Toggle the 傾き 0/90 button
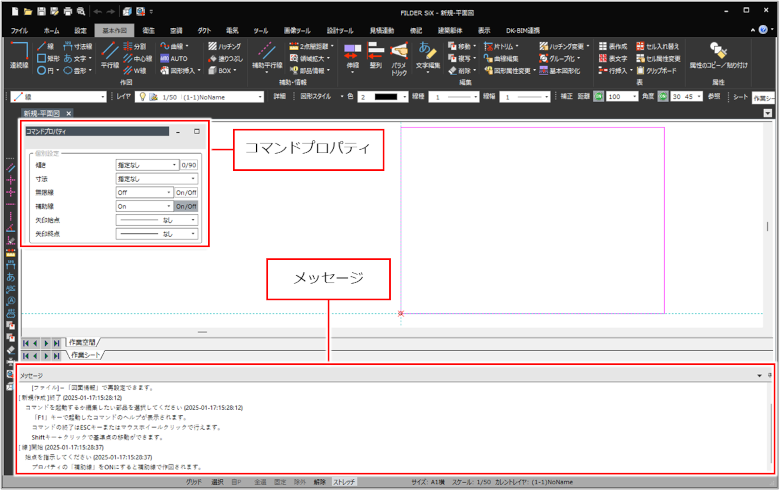 click(x=188, y=165)
